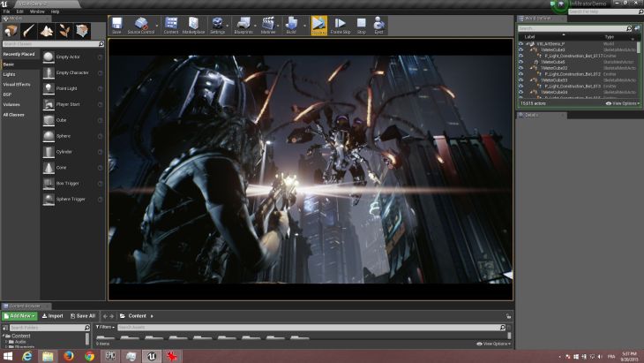Open the Window menu
The width and height of the screenshot is (644, 363).
click(37, 11)
